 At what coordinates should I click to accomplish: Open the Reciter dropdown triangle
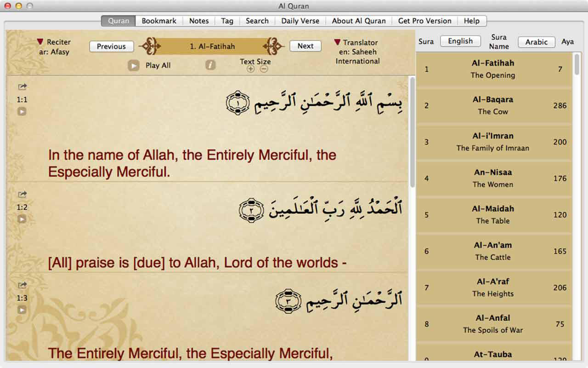point(40,42)
